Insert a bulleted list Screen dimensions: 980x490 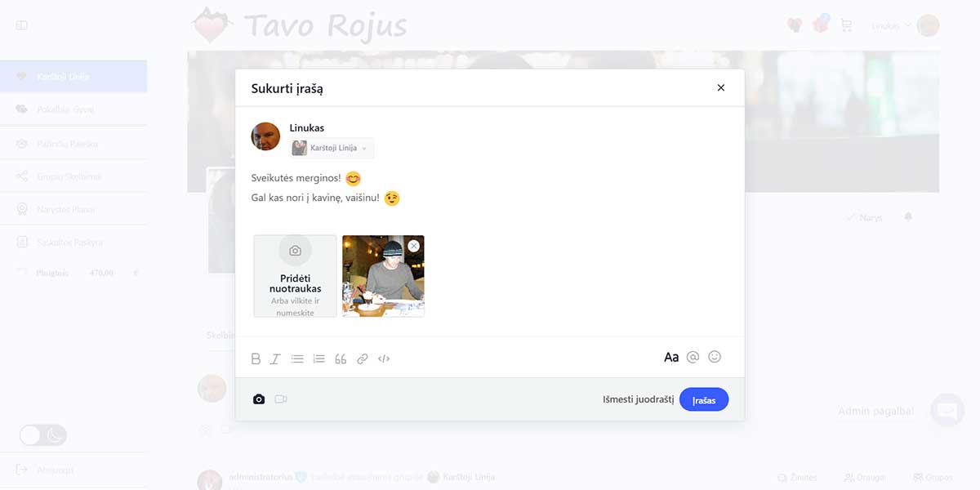[297, 359]
